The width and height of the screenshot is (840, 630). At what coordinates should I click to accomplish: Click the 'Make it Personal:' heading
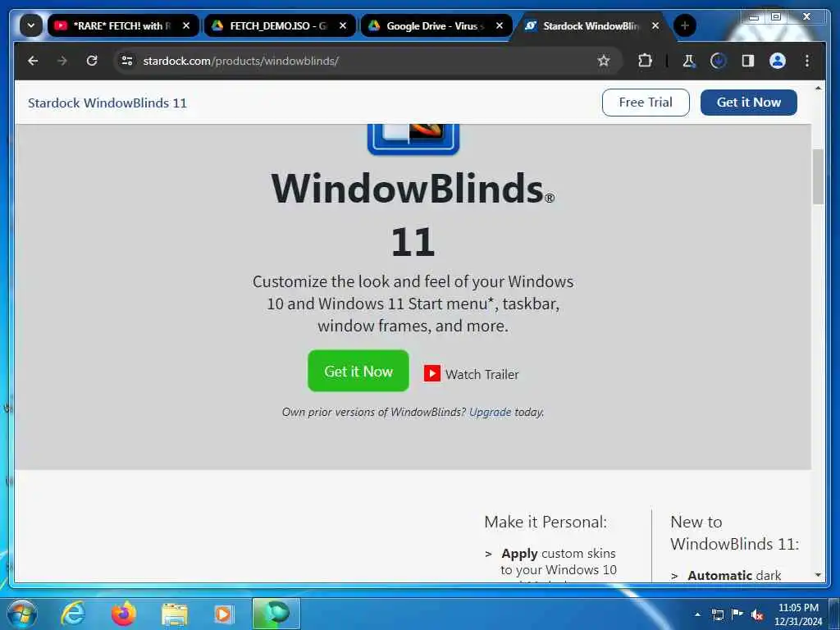pos(546,522)
